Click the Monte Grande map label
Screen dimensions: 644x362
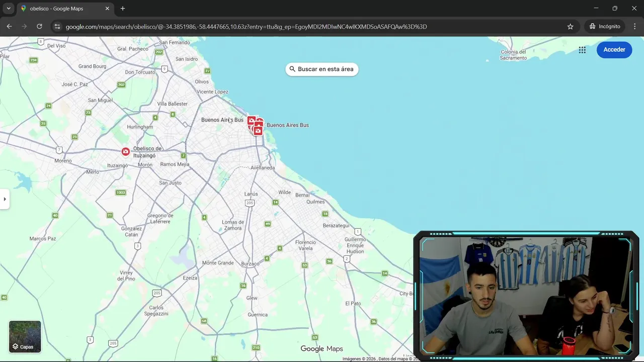218,263
